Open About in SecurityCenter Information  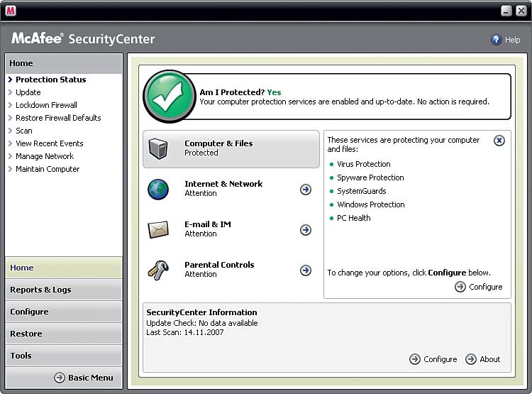[483, 359]
